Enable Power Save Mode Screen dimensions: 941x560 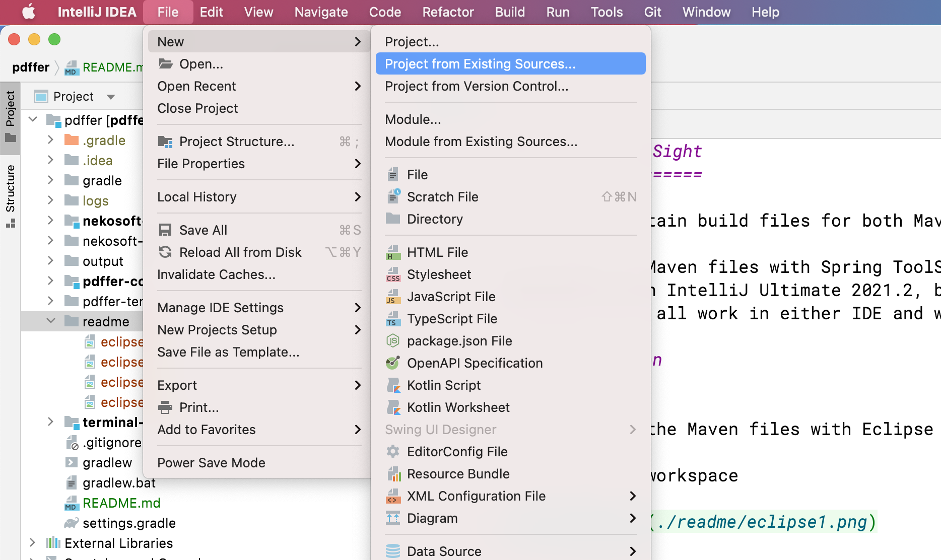(211, 462)
